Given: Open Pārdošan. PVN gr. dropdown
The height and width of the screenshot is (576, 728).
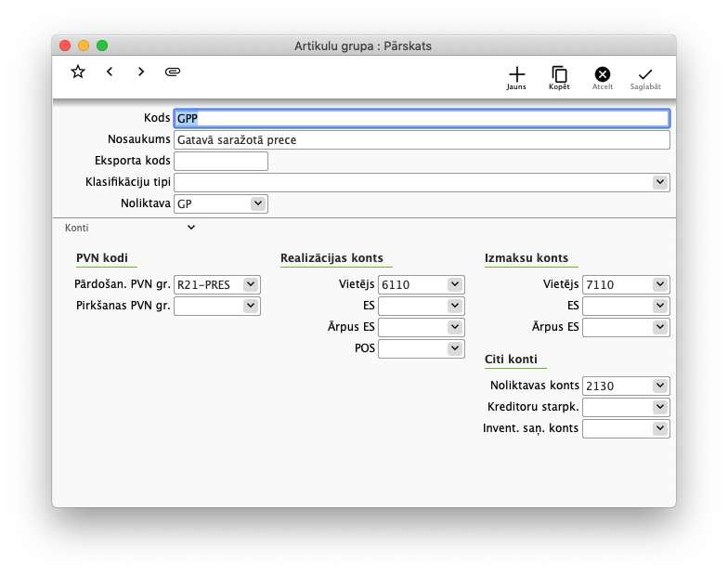Looking at the screenshot, I should 251,284.
